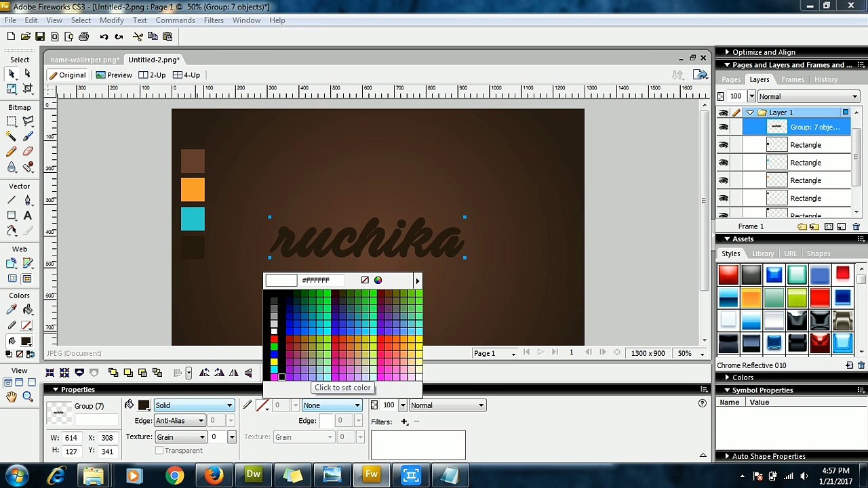Choose the Zoom tool

coord(27,396)
